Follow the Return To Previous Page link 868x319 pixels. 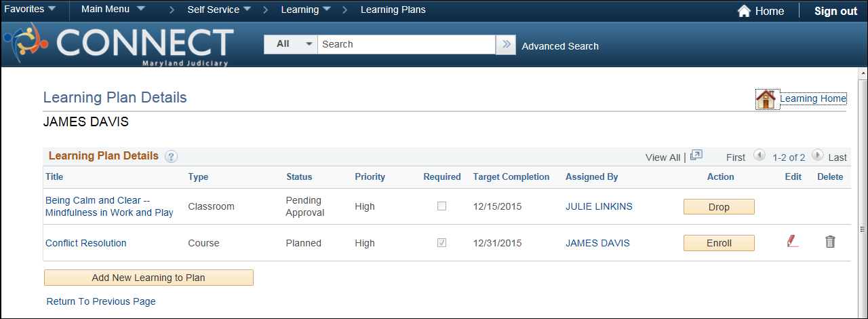point(101,301)
